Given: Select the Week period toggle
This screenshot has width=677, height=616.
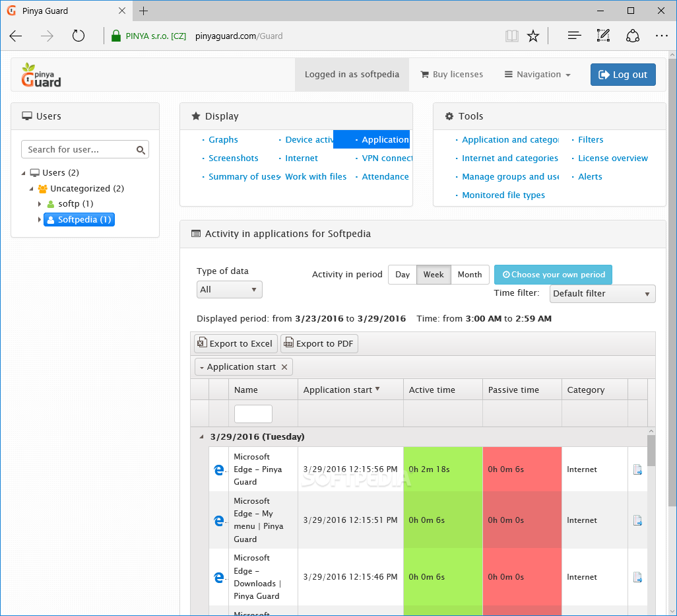Looking at the screenshot, I should click(434, 275).
